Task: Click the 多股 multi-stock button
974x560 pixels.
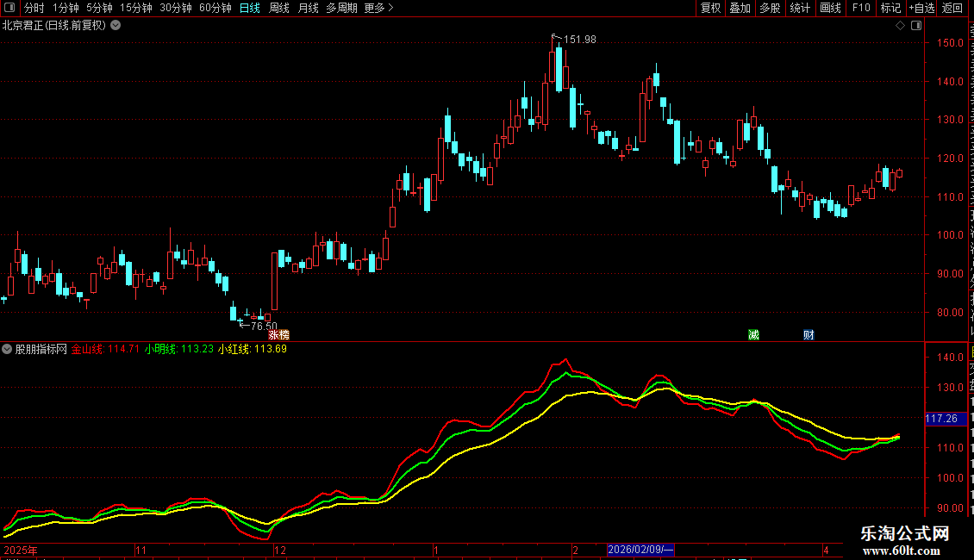Action: pyautogui.click(x=770, y=8)
